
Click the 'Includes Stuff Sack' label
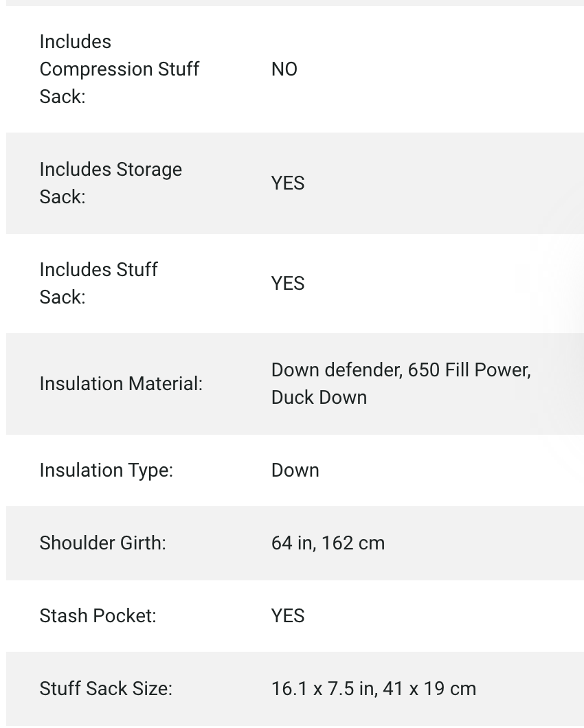tap(98, 283)
